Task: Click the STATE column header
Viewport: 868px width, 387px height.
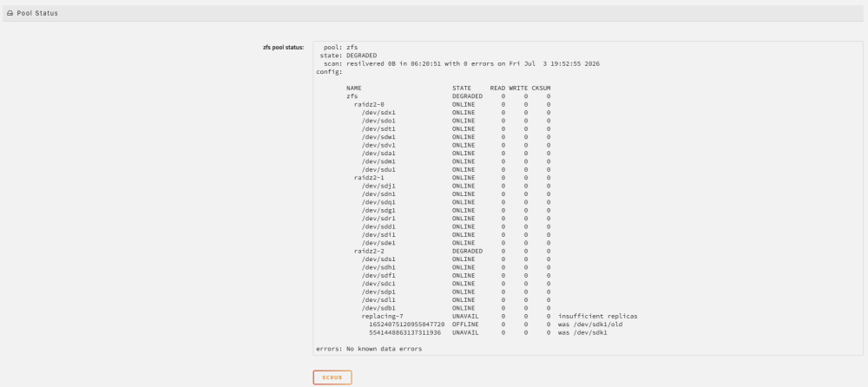Action: coord(462,88)
